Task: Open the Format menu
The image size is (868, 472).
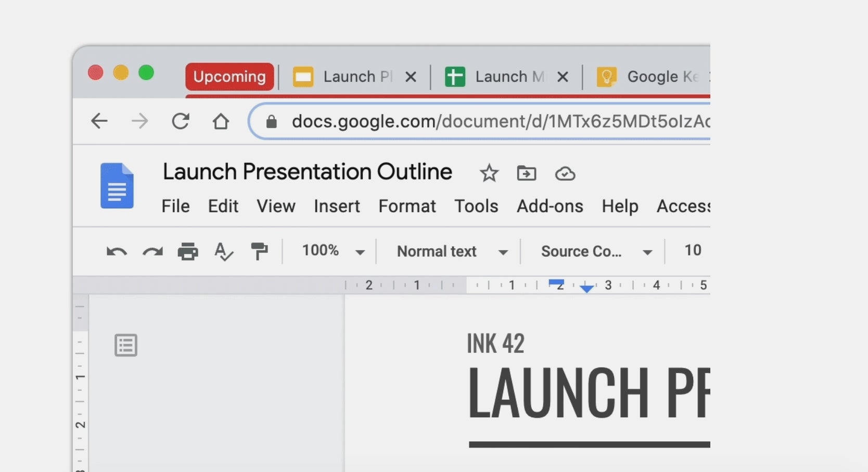Action: pyautogui.click(x=407, y=206)
